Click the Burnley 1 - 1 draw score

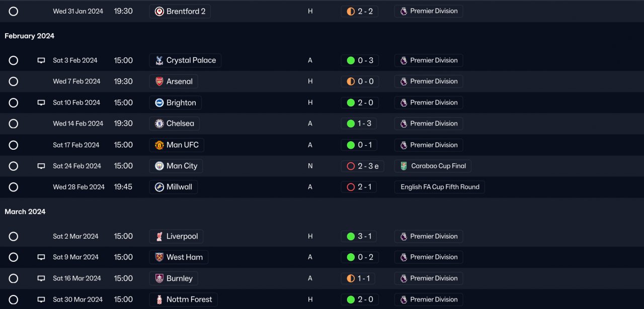coord(359,278)
